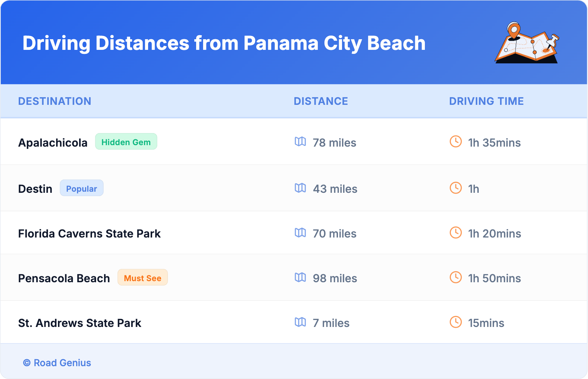Click the map icon beside 78 miles
Image resolution: width=588 pixels, height=379 pixels.
(300, 142)
